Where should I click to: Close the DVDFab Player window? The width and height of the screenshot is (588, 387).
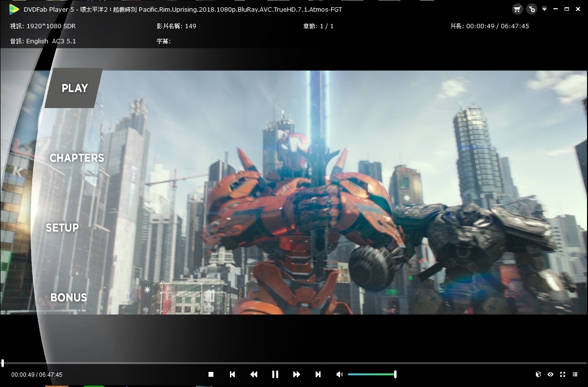coord(578,9)
